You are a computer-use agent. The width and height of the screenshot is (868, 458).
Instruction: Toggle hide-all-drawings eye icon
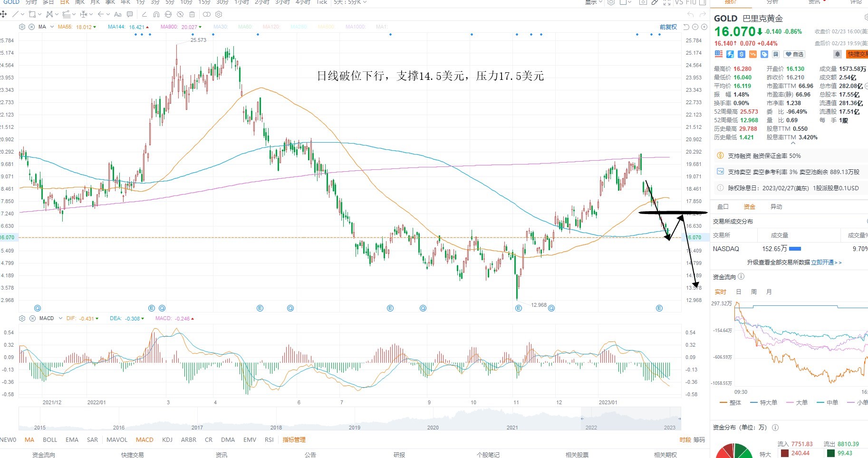(x=180, y=14)
